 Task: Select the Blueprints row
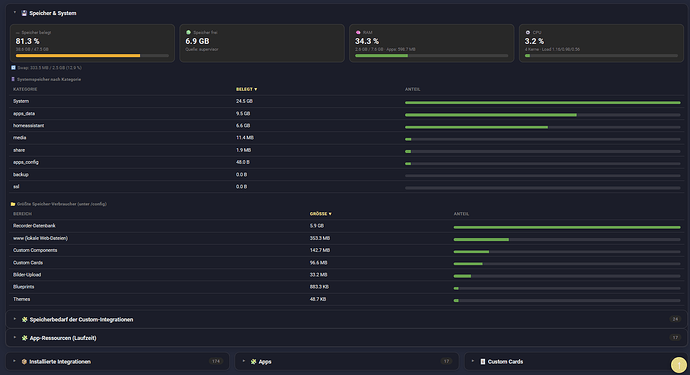pos(347,287)
